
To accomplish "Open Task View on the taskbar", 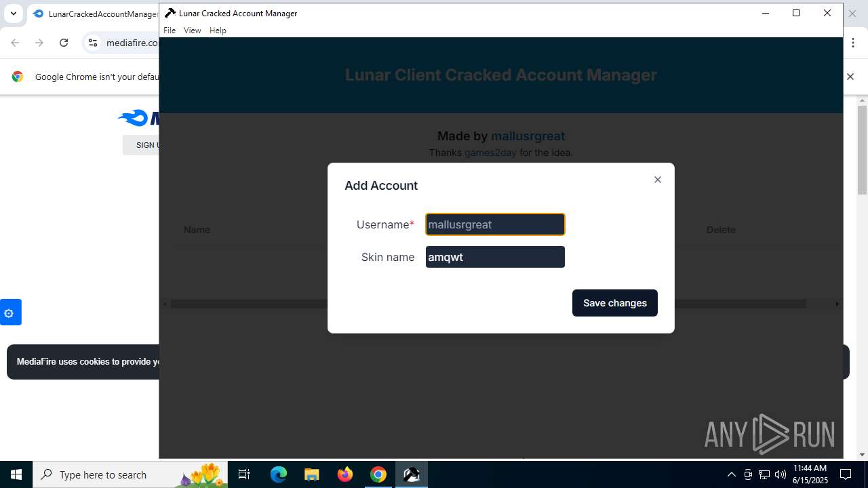I will (245, 474).
